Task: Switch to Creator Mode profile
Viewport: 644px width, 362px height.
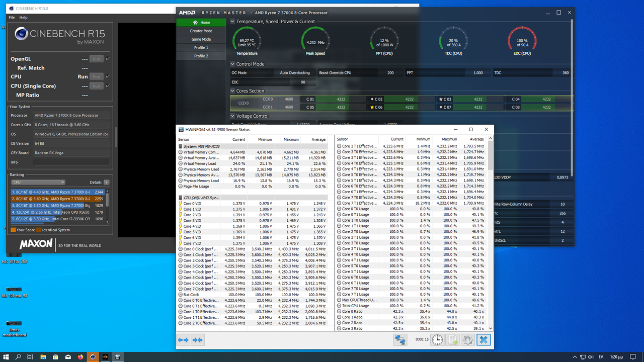Action: coord(201,31)
